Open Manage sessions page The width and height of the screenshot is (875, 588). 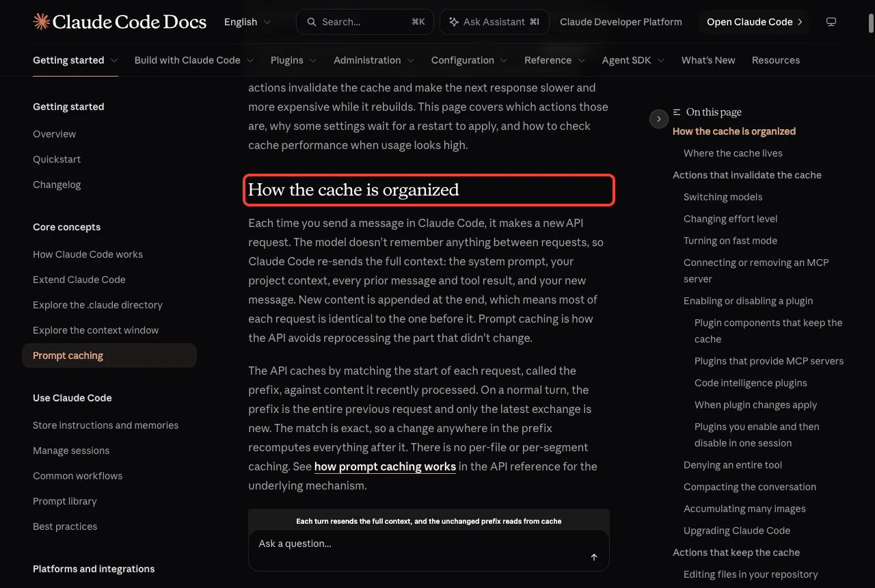[x=71, y=451]
